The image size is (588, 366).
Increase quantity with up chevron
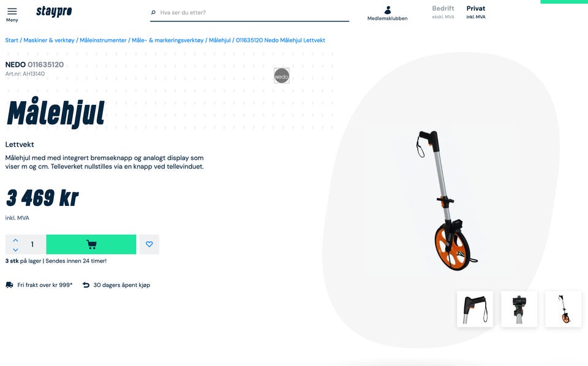click(15, 240)
